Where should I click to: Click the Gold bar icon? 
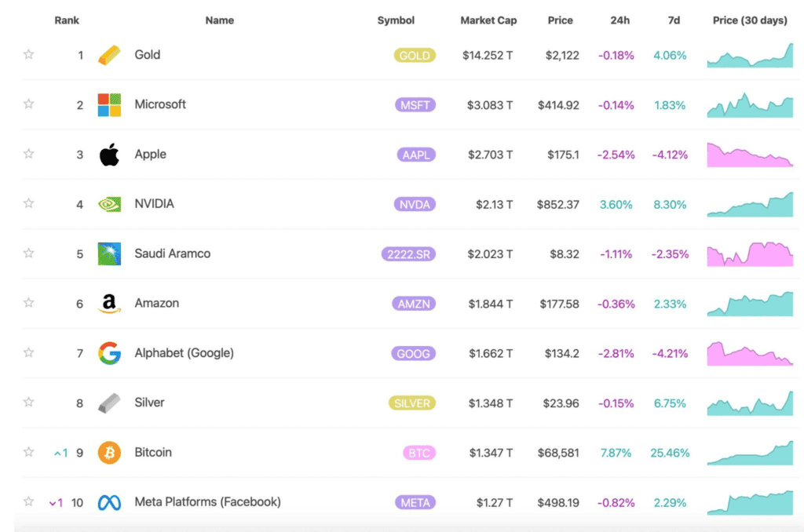pos(109,55)
